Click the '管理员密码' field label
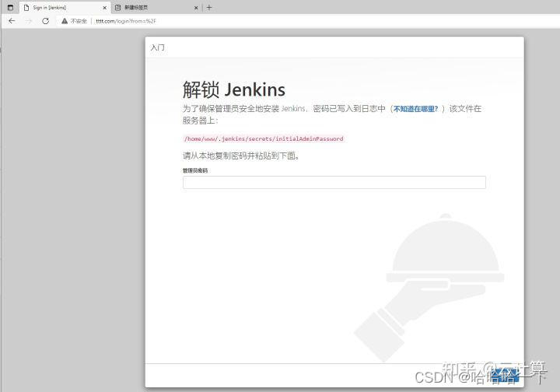560x392 pixels. (195, 170)
